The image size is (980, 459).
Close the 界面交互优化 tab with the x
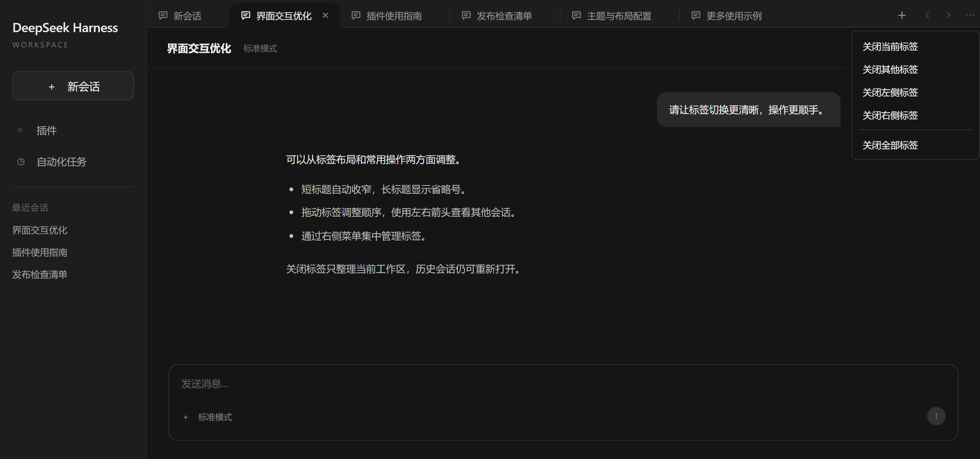tap(325, 15)
